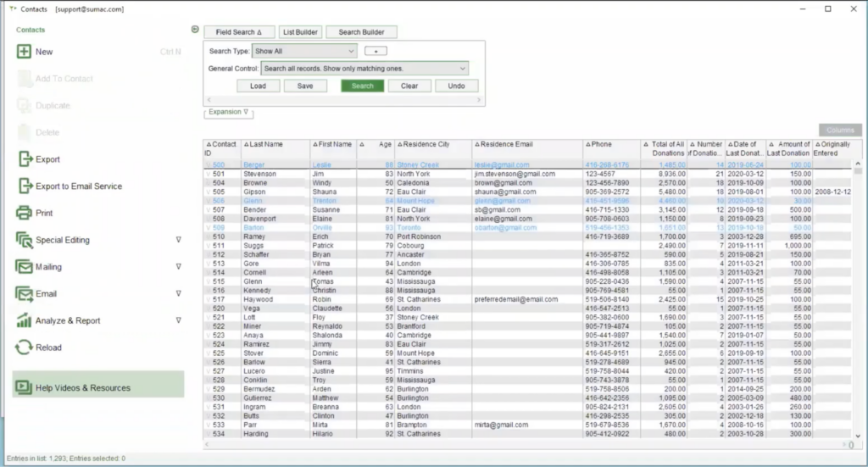
Task: Click New in the Contacts sidebar
Action: [x=44, y=52]
